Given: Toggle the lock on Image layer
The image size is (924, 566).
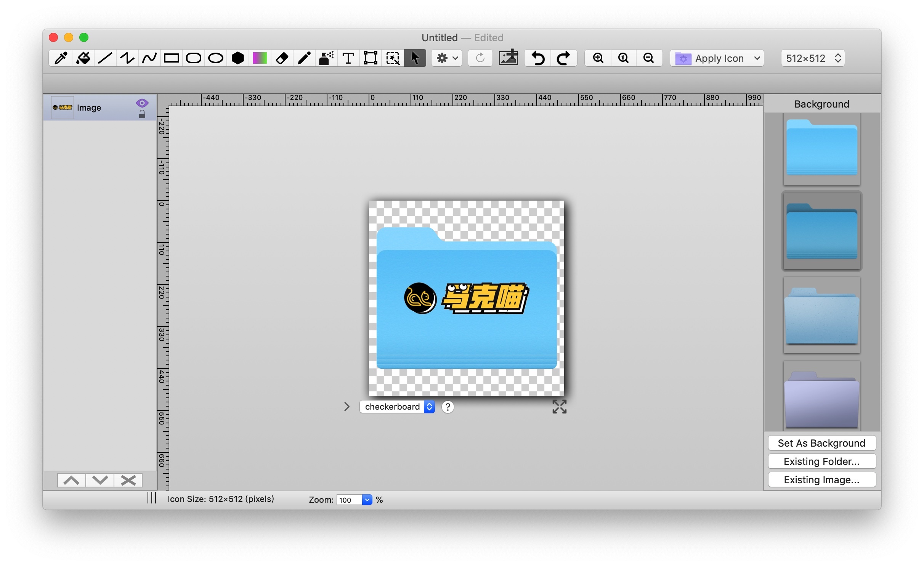Looking at the screenshot, I should 142,114.
